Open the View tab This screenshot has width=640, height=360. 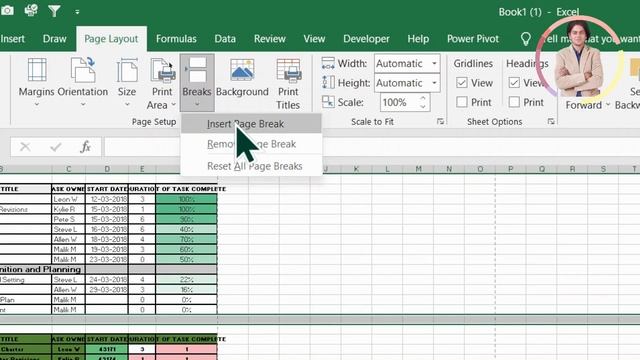coord(314,39)
